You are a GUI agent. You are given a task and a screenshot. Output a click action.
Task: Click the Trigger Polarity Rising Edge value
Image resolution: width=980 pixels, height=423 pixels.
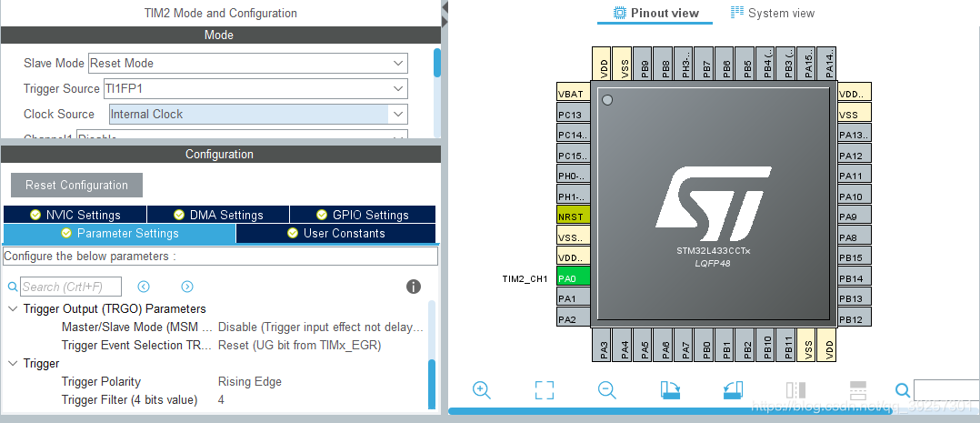[250, 382]
